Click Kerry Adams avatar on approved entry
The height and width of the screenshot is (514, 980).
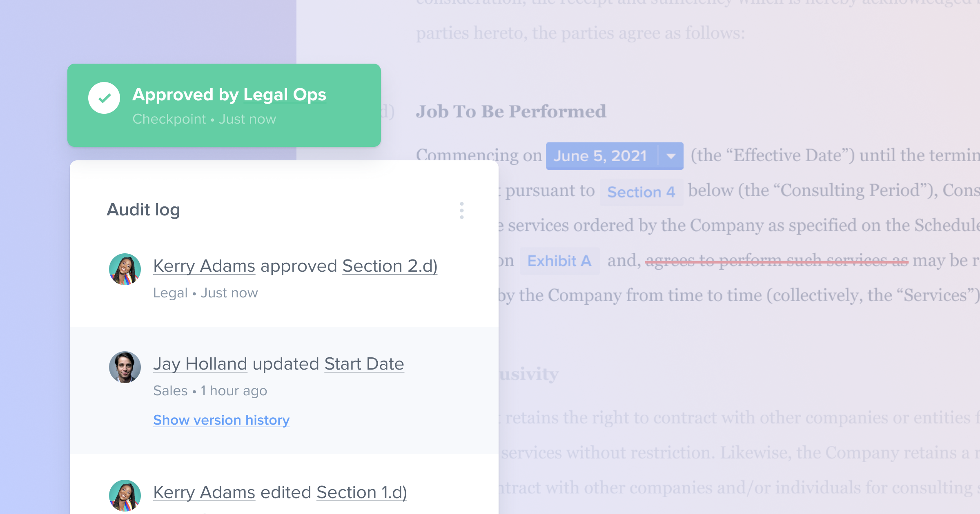pyautogui.click(x=125, y=269)
